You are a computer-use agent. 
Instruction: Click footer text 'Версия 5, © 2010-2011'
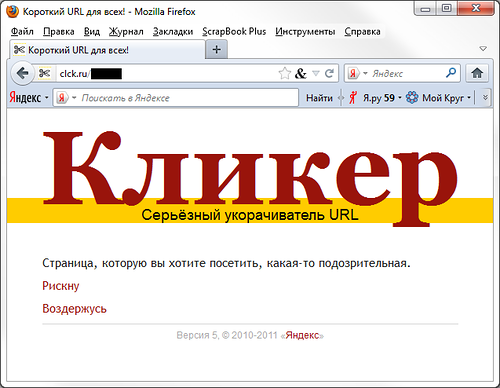click(227, 335)
